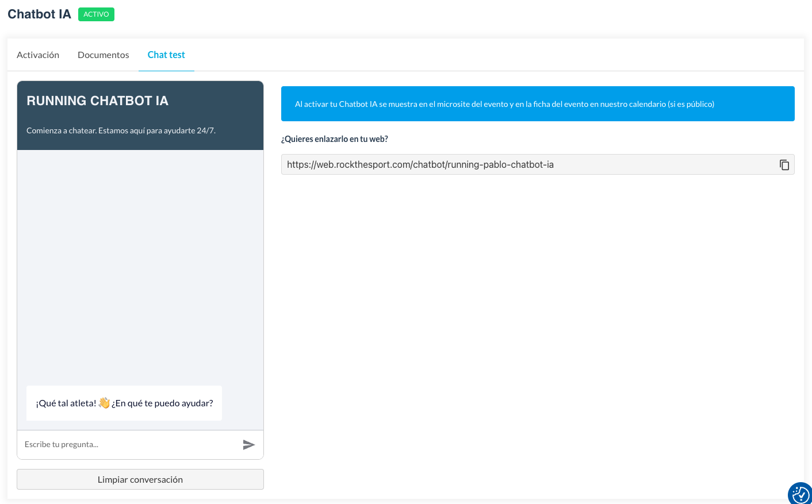Click the Chatbot IA page heading
812x504 pixels.
tap(39, 14)
